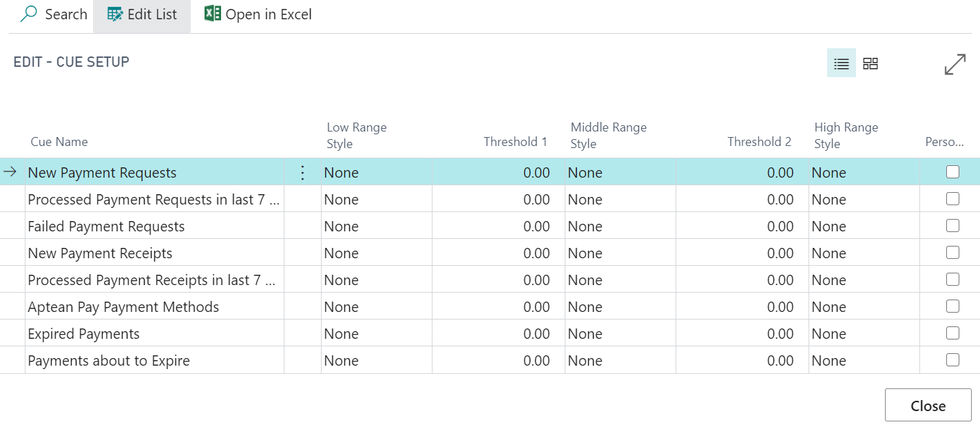Open Low Range Style for Failed Payment Requests
Image resolution: width=980 pixels, height=429 pixels.
point(376,227)
